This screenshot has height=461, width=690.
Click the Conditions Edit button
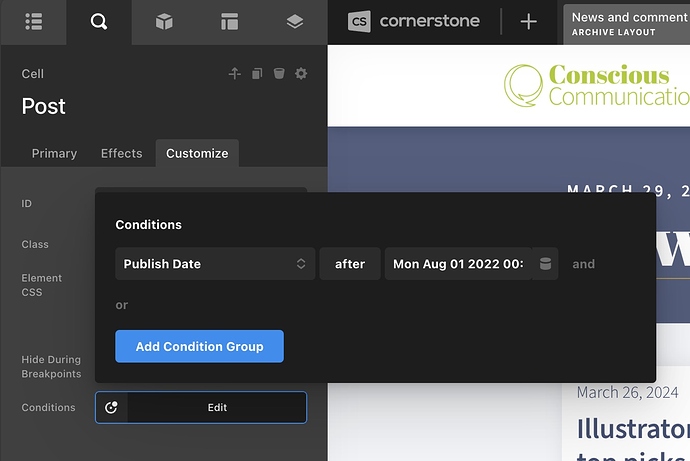217,407
